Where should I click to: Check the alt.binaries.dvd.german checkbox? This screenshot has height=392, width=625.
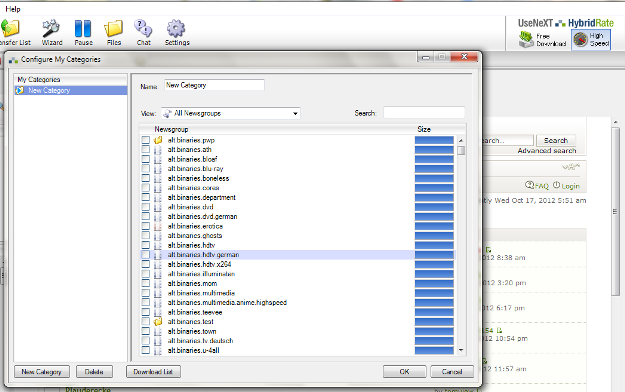point(145,217)
